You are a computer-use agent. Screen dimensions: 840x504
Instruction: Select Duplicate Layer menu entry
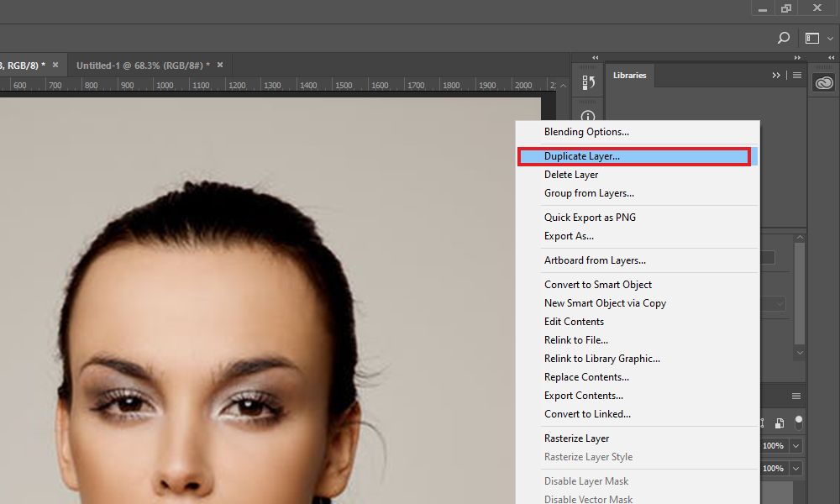coord(638,156)
